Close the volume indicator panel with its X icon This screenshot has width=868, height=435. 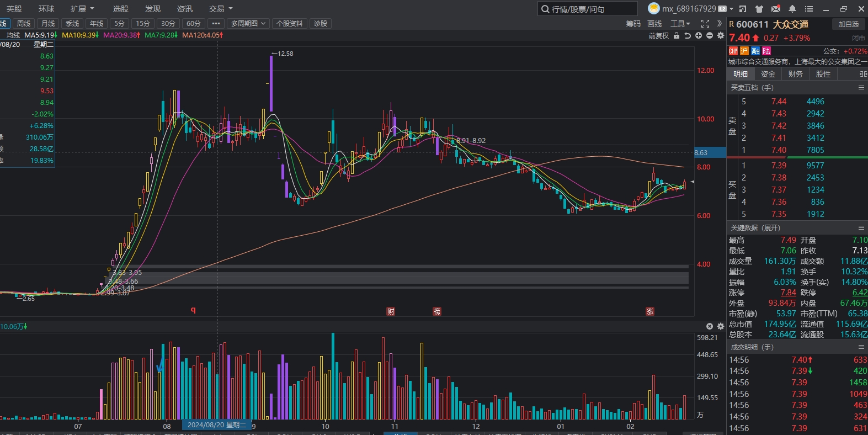(x=710, y=326)
